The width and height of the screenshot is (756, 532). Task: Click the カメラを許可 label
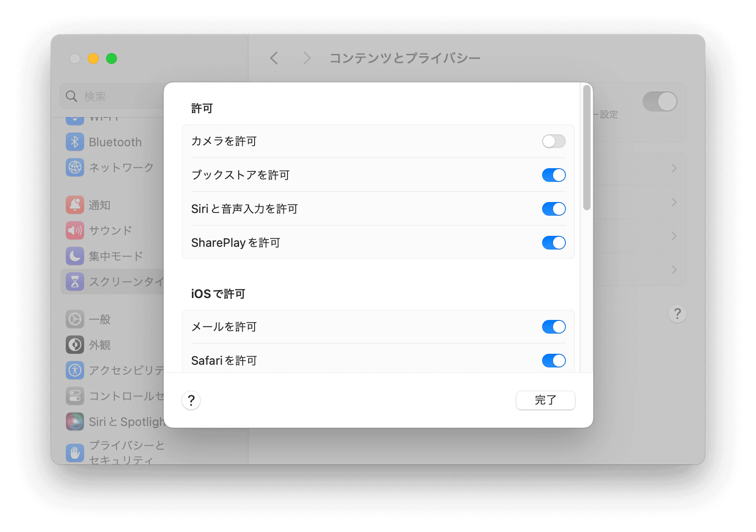tap(224, 141)
